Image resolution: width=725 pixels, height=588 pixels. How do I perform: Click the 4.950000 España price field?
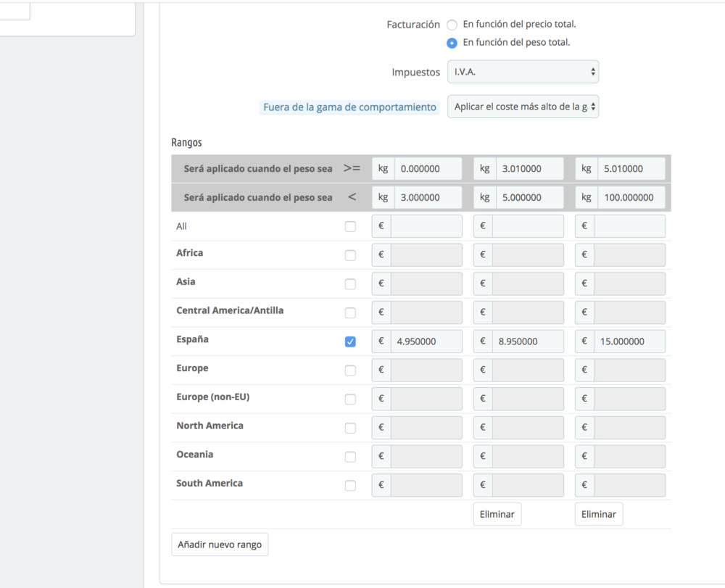426,341
